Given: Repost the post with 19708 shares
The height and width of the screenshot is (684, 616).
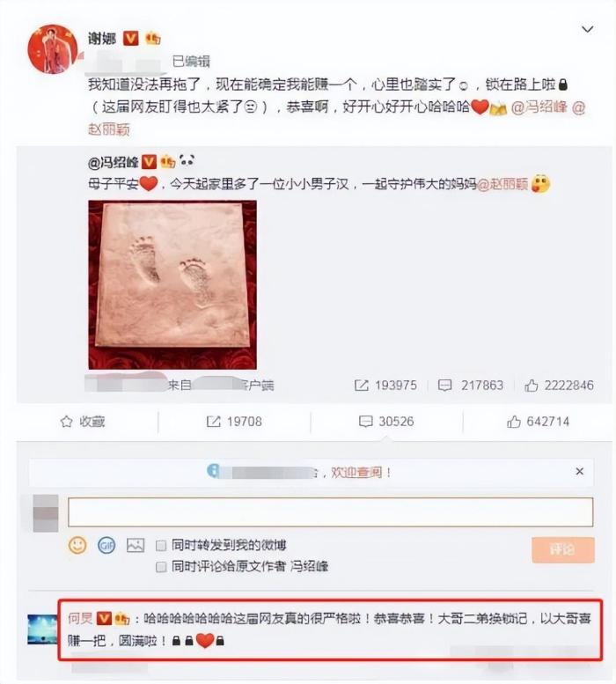Looking at the screenshot, I should click(x=234, y=422).
